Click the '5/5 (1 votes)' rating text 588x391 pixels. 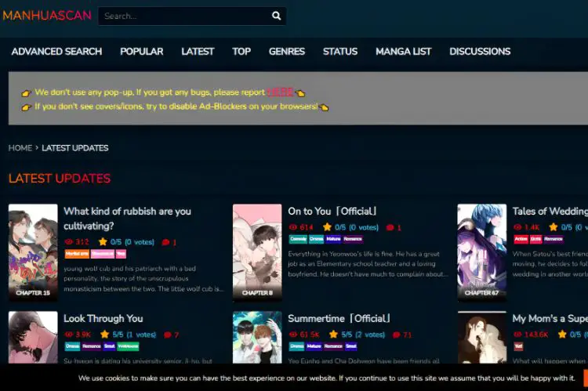[134, 335]
